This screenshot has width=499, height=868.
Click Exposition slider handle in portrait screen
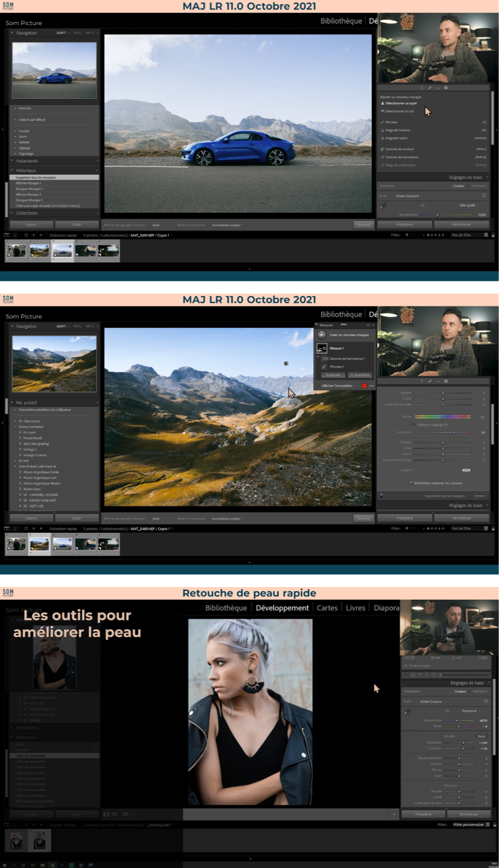463,743
